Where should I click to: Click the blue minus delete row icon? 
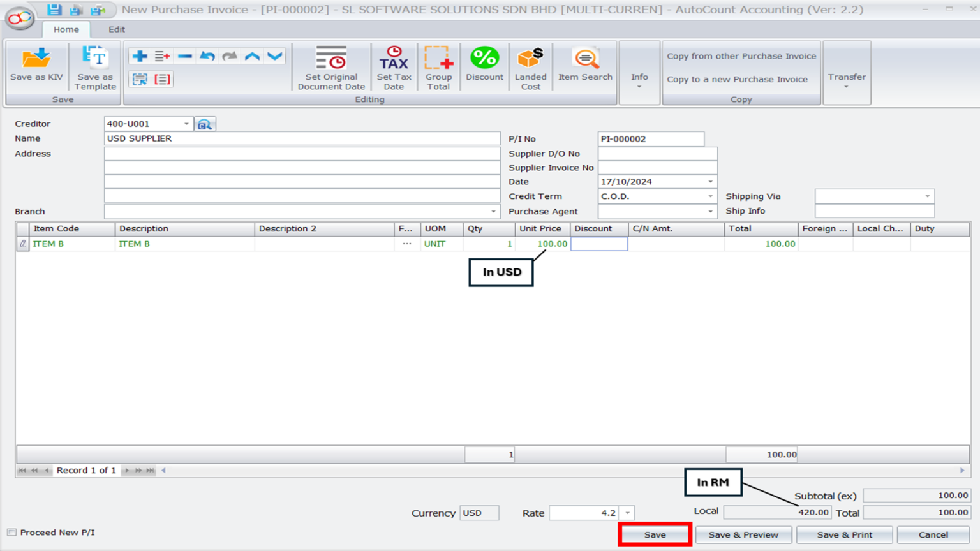[185, 56]
